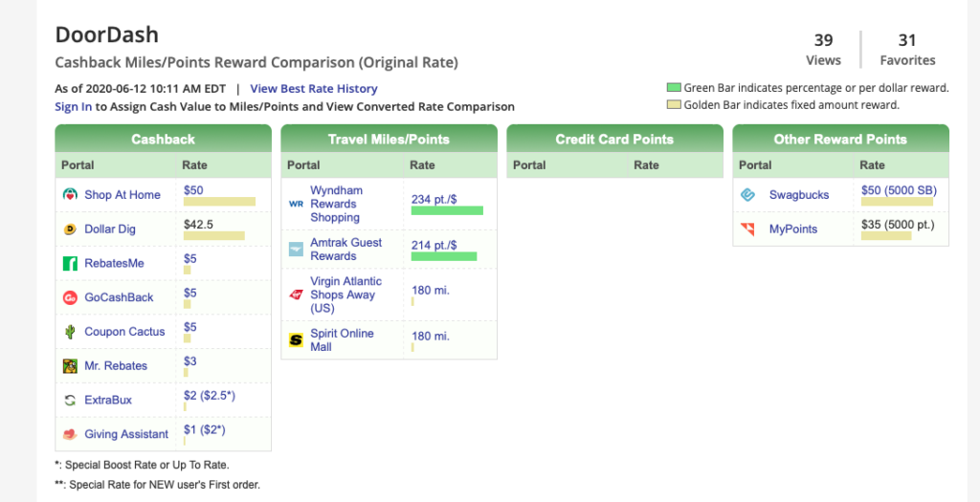980x502 pixels.
Task: Click ExtraBux $2 ($2.5*) rate
Action: point(210,395)
